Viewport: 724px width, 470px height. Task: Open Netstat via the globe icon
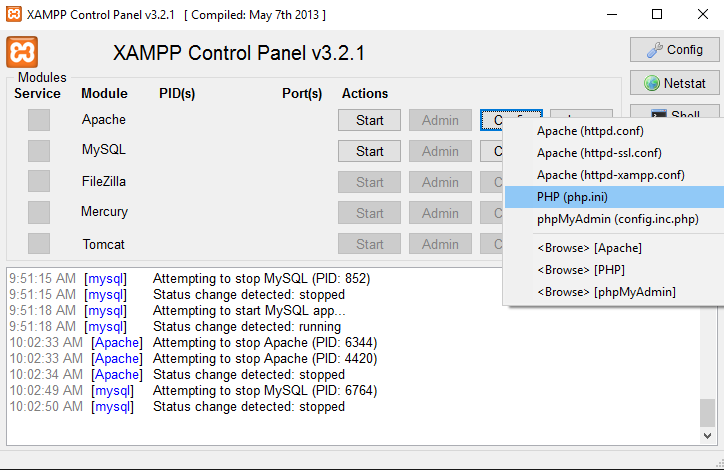point(675,83)
